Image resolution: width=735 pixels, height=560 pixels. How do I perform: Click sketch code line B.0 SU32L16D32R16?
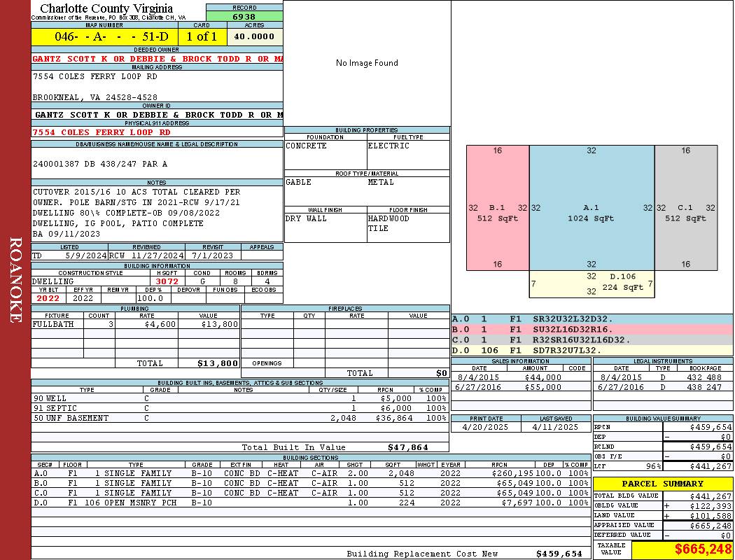[x=592, y=330]
